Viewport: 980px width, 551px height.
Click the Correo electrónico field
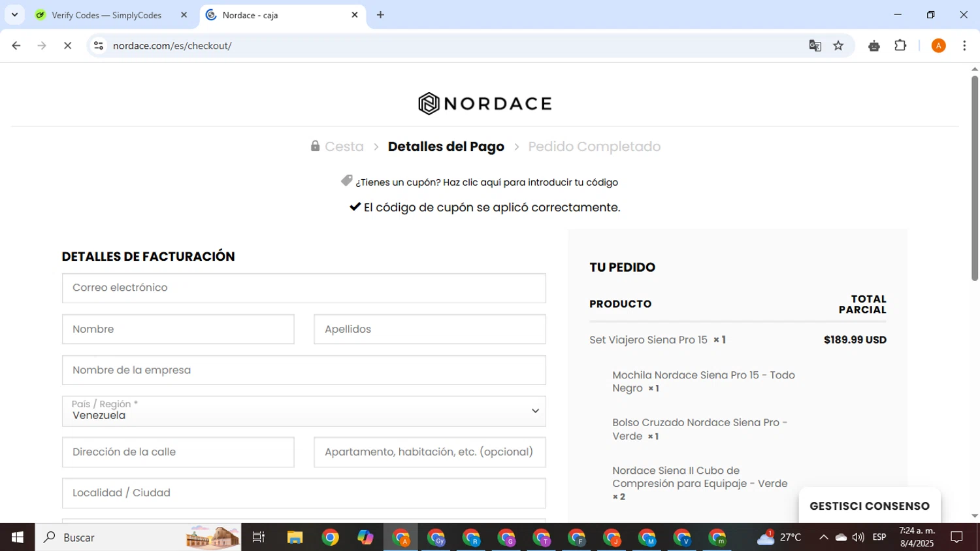pyautogui.click(x=304, y=288)
